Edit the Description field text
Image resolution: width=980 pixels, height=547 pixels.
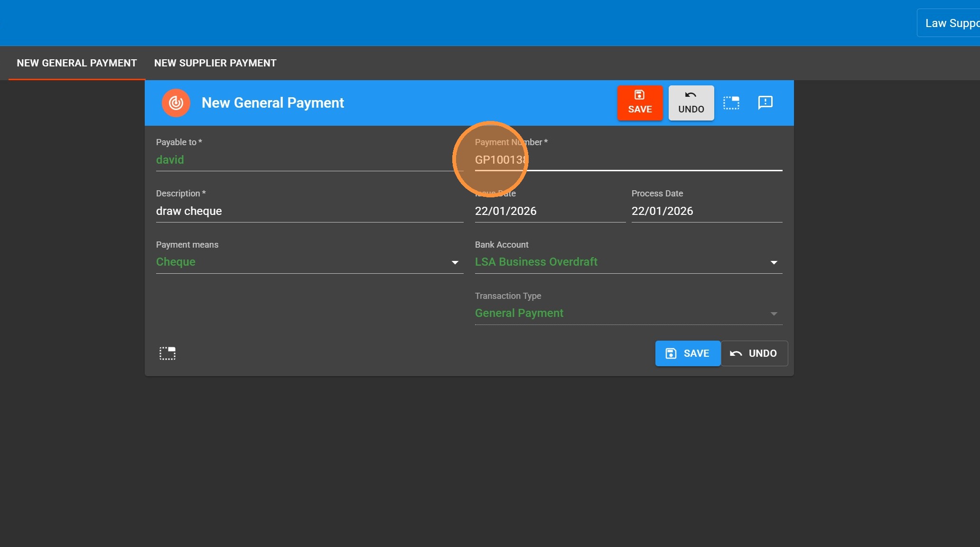click(308, 211)
